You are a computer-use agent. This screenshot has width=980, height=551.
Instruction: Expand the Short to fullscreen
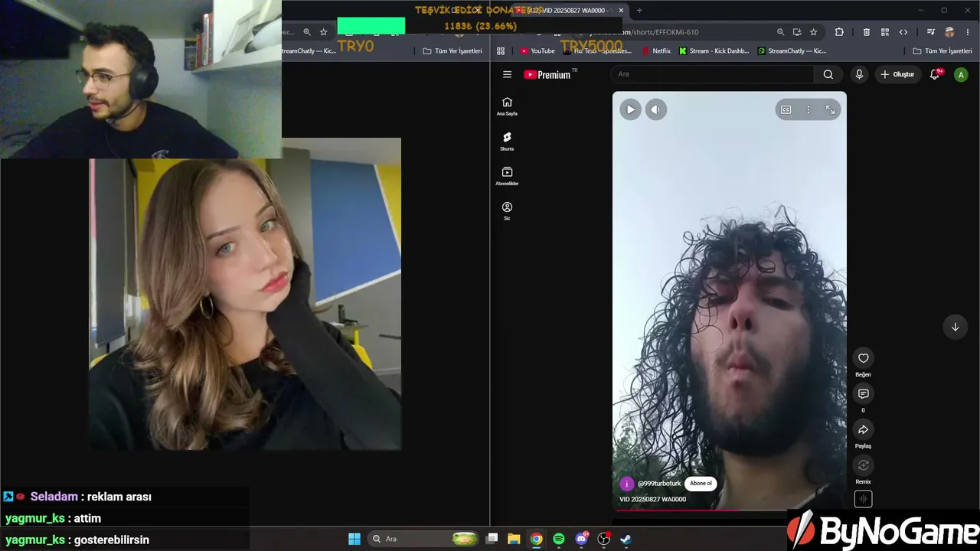[x=830, y=109]
